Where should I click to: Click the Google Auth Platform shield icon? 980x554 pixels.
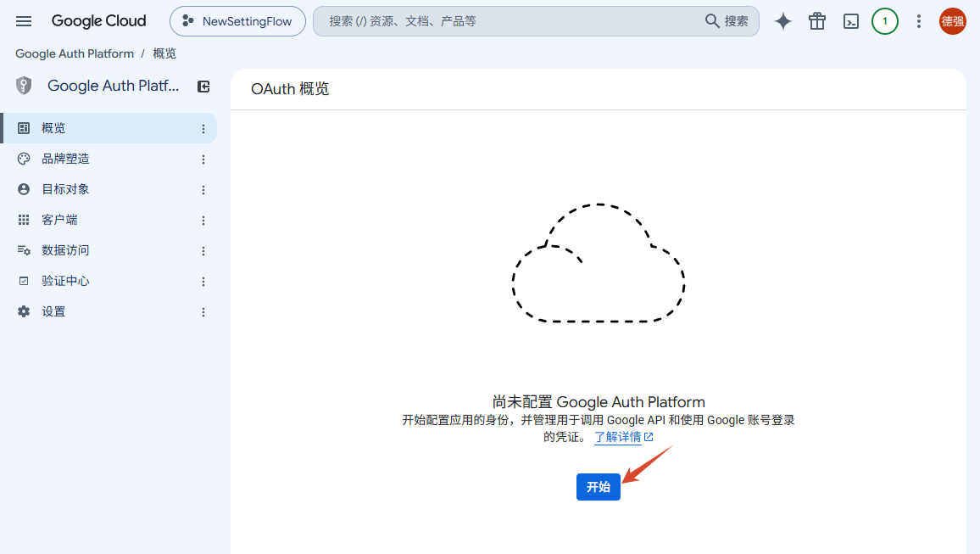coord(24,86)
